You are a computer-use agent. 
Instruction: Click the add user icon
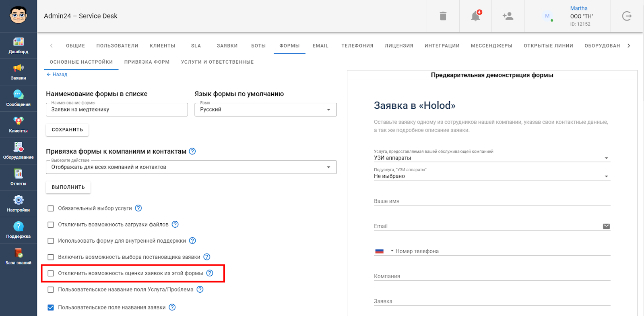[x=508, y=16]
